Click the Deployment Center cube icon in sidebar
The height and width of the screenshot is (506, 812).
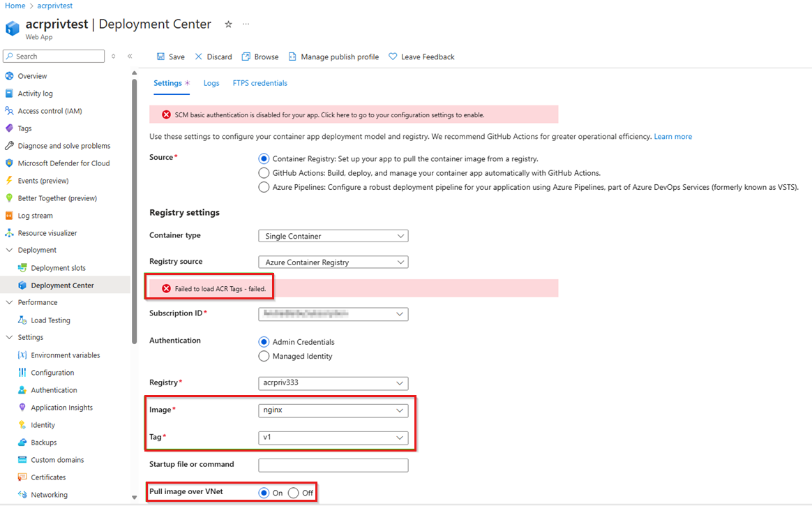(x=22, y=285)
